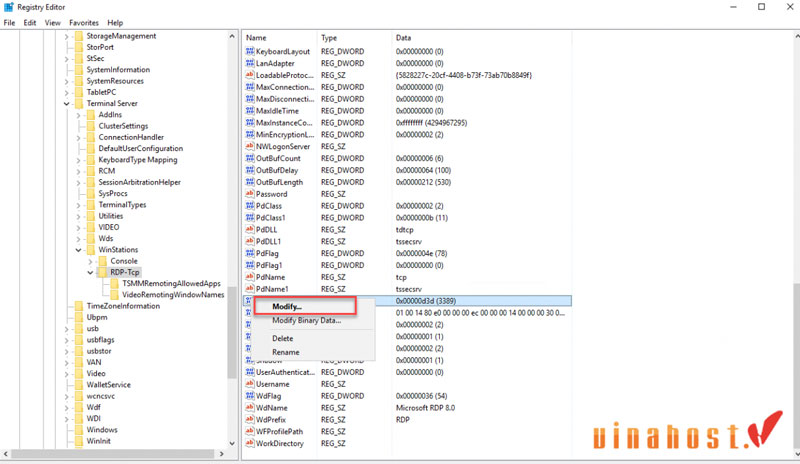The image size is (800, 464).
Task: Click the MinEncryptionLevel DWORD icon
Action: [249, 134]
